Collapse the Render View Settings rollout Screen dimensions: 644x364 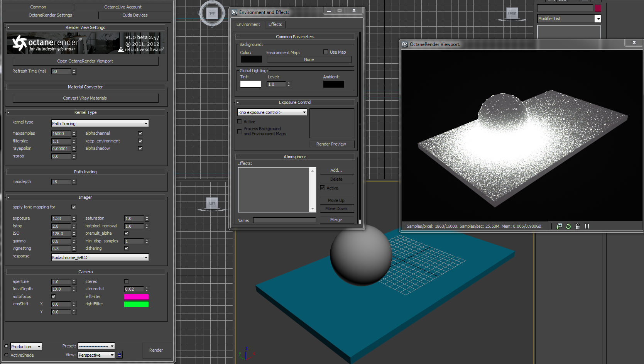[x=85, y=27]
